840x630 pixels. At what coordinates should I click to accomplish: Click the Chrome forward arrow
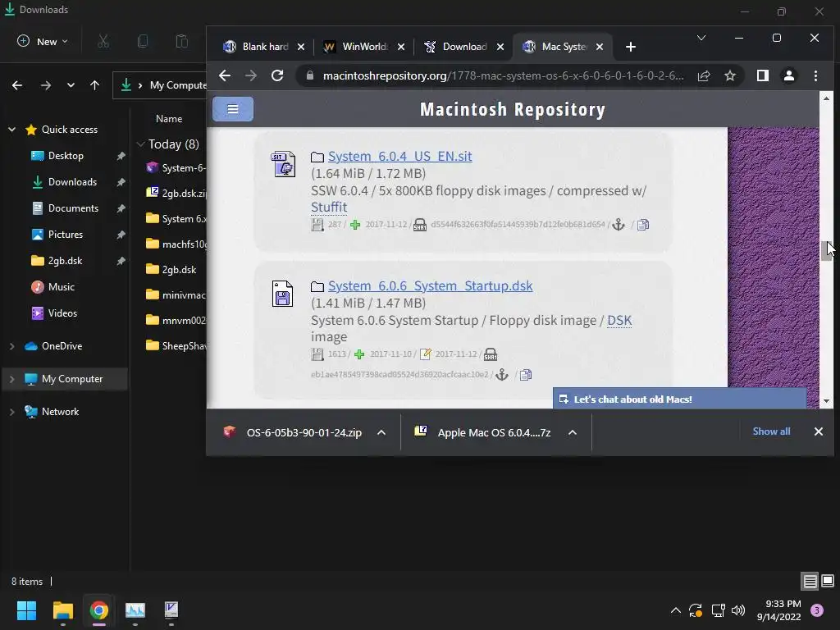pos(251,75)
